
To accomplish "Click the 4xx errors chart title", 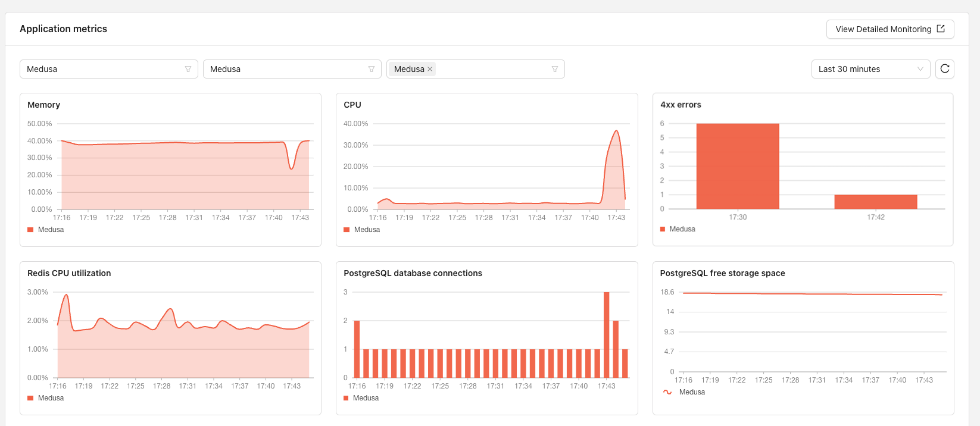I will point(681,105).
